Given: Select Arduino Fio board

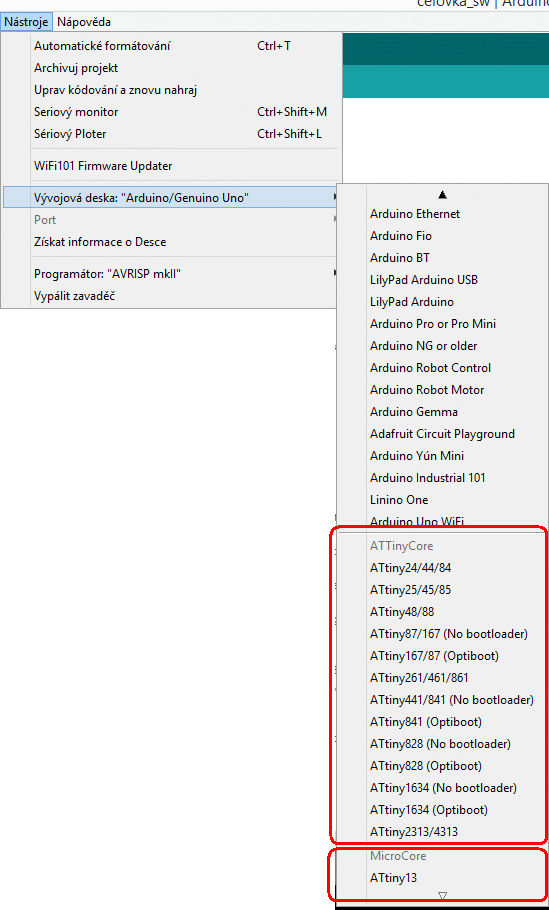Looking at the screenshot, I should [442, 236].
